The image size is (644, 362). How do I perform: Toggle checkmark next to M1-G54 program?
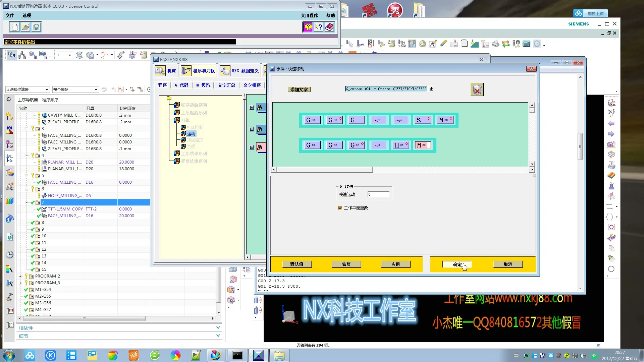[26, 290]
